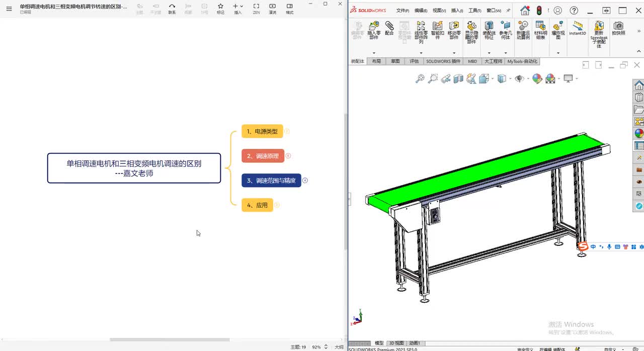Click 移动零部件 (Move Component) tool
This screenshot has height=351, width=644.
point(454,30)
